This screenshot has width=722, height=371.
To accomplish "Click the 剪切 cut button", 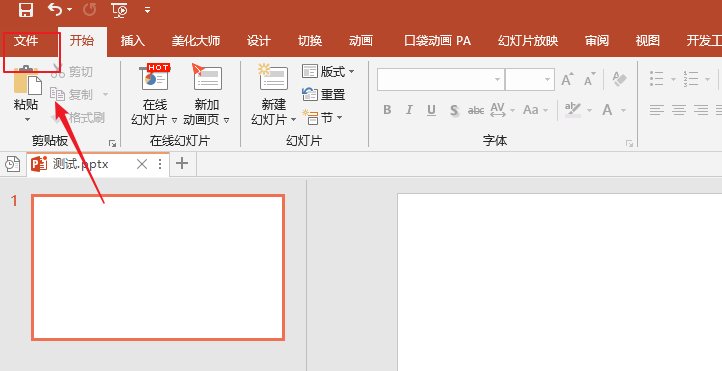I will tap(72, 71).
